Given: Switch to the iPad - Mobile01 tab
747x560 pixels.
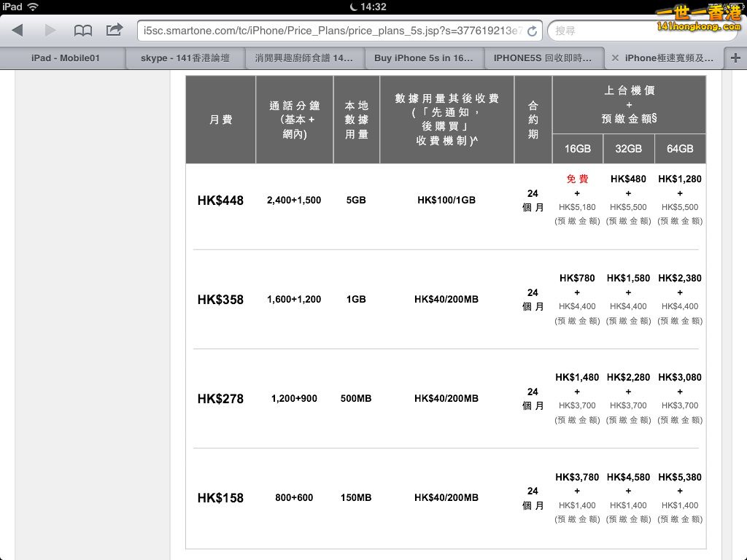Looking at the screenshot, I should click(65, 58).
